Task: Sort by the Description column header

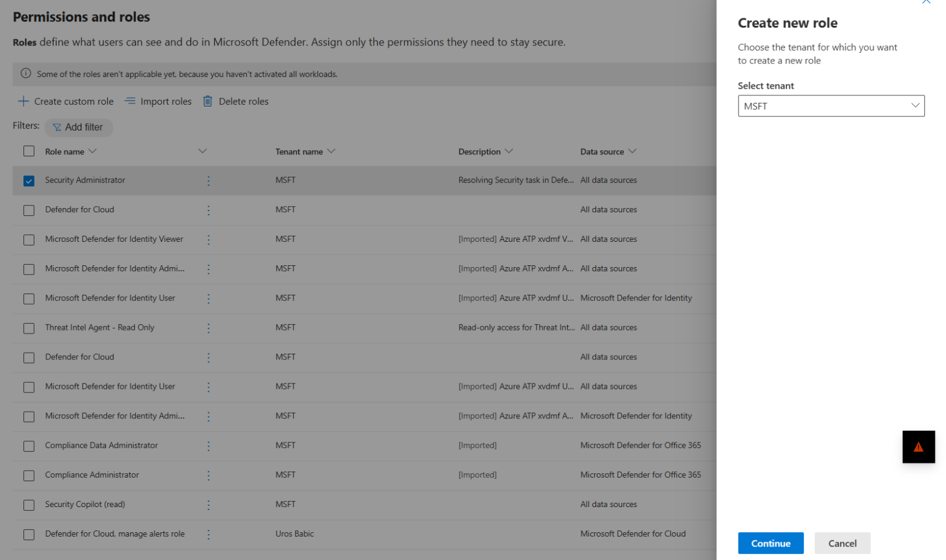Action: (x=485, y=151)
